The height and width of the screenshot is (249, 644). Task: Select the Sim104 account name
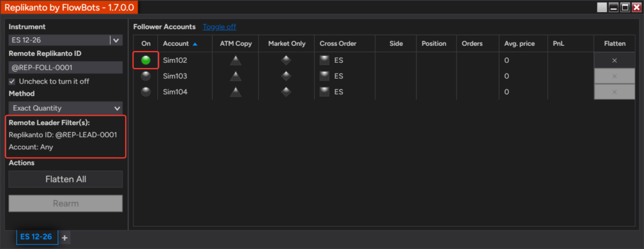coord(175,92)
